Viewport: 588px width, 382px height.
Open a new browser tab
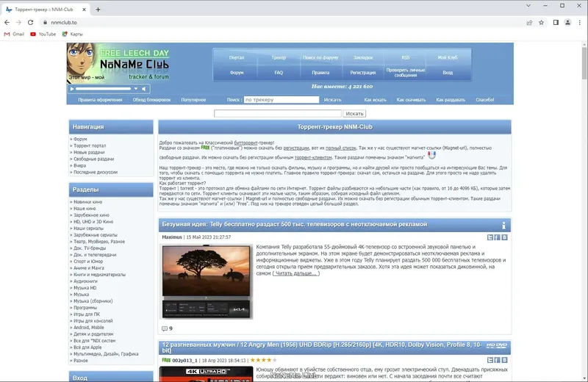tap(98, 10)
